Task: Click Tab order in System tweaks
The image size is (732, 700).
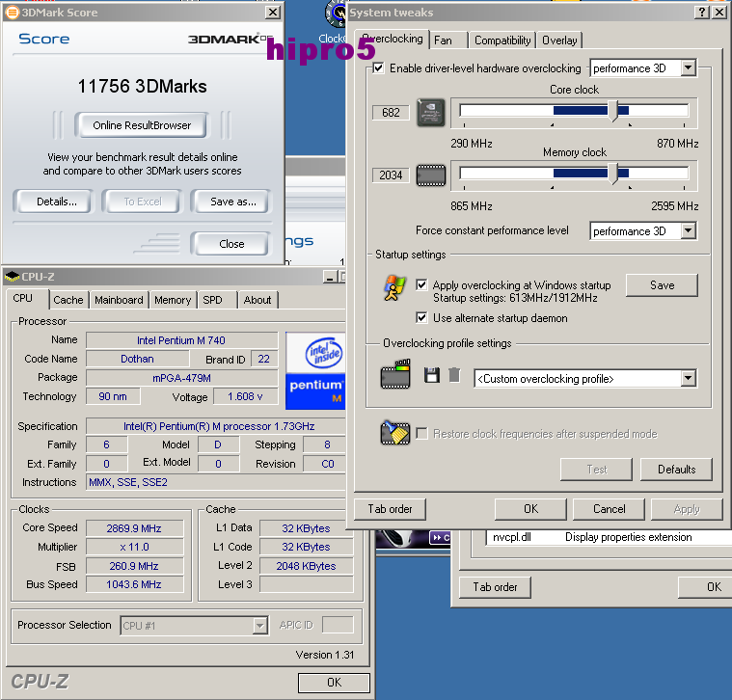Action: click(x=390, y=509)
